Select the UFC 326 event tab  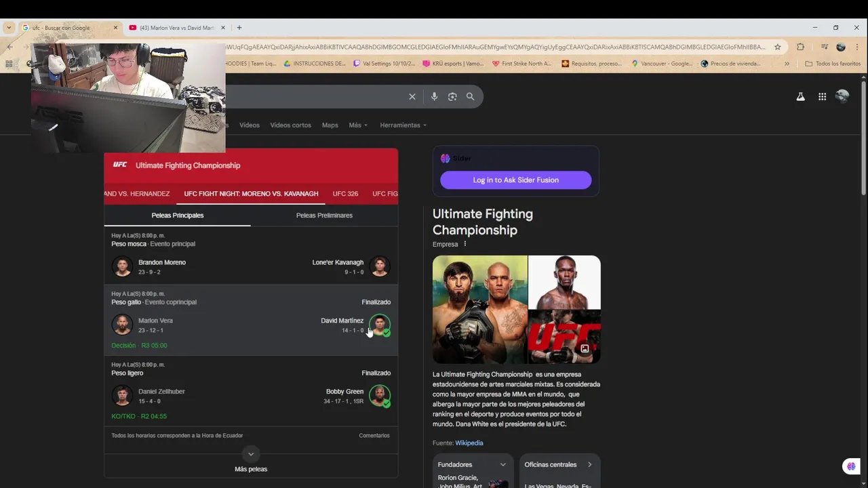click(x=345, y=193)
